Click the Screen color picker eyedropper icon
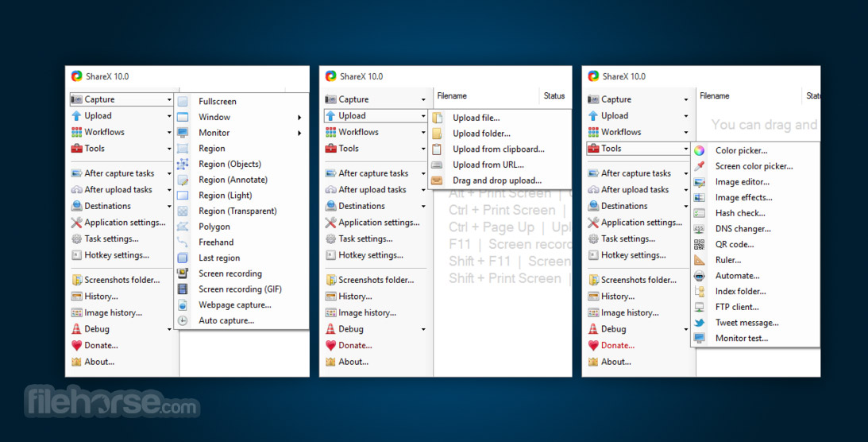The width and height of the screenshot is (868, 442). pos(700,166)
